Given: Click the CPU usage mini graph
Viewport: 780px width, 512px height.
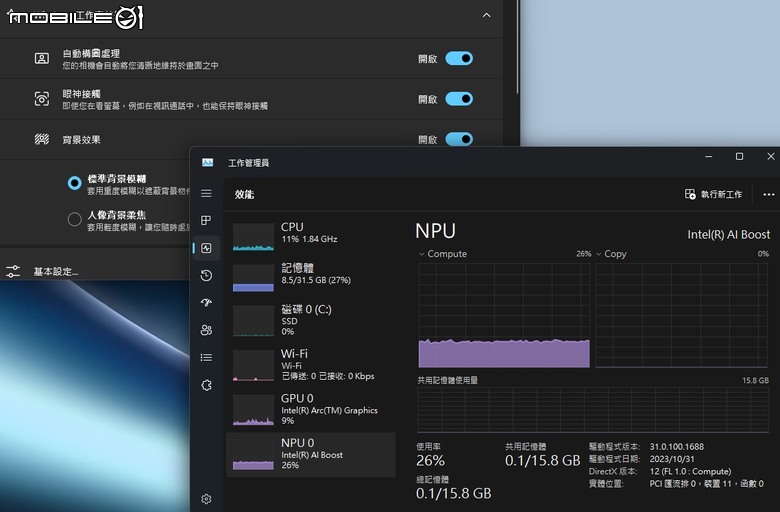Looking at the screenshot, I should coord(253,237).
